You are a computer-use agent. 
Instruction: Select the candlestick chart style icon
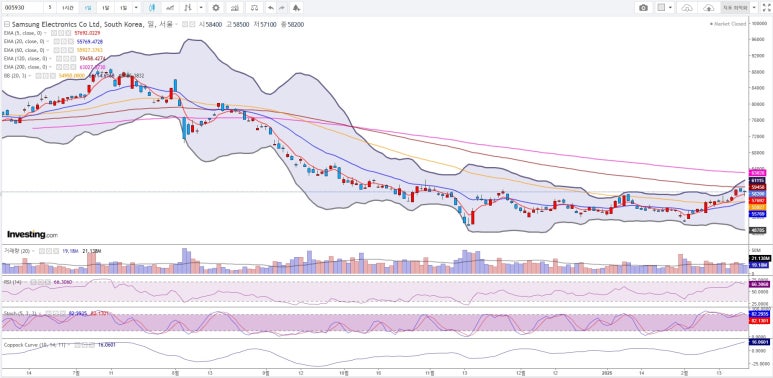[152, 8]
